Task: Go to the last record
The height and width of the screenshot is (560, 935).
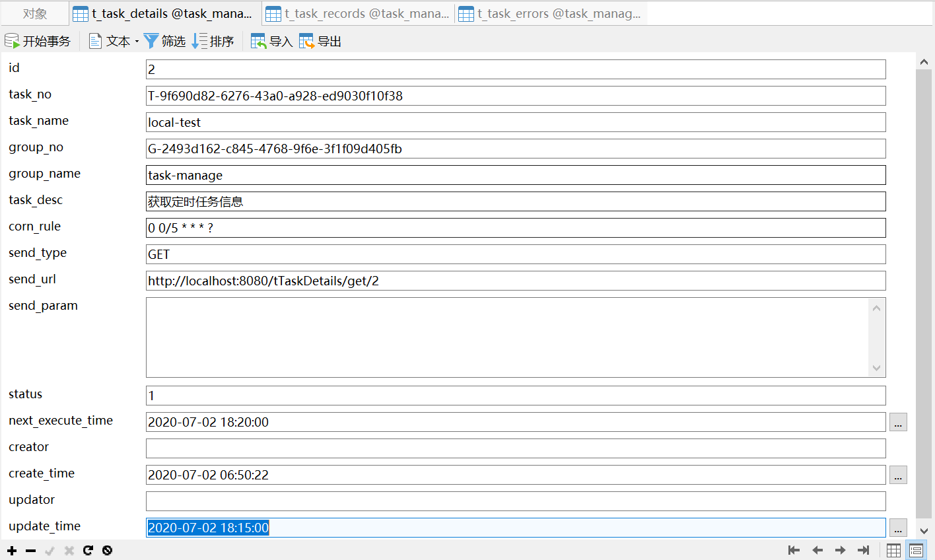Action: coord(863,550)
